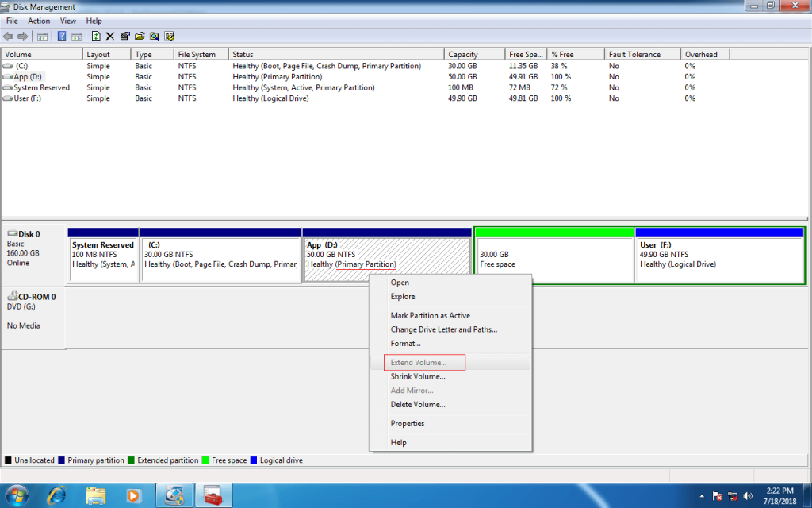Refresh disk information via toolbar icon
This screenshot has width=812, height=508.
tap(96, 36)
